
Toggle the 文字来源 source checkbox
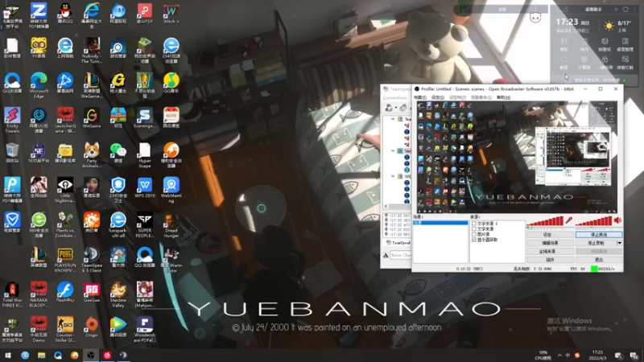(474, 229)
